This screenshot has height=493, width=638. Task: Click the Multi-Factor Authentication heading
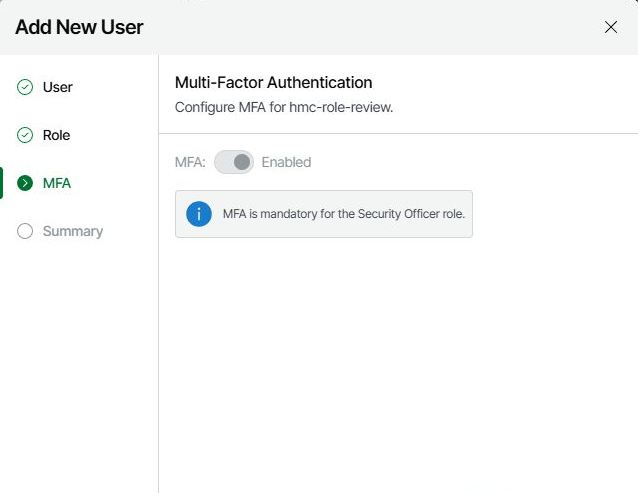pyautogui.click(x=273, y=83)
